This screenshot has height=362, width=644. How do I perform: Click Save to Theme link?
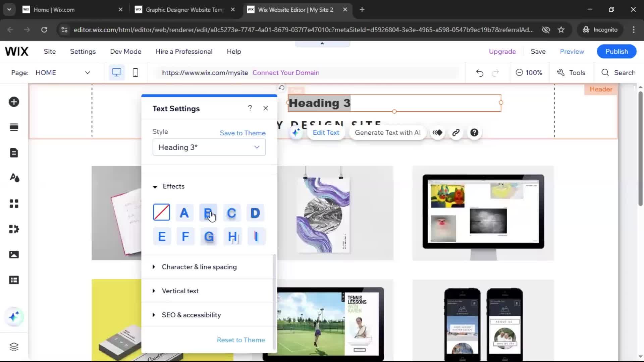coord(243,133)
